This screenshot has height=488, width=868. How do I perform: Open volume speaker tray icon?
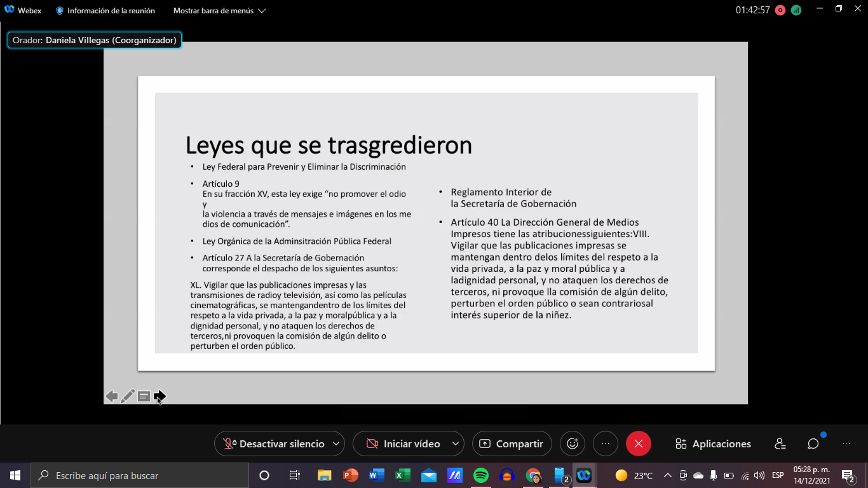[759, 475]
